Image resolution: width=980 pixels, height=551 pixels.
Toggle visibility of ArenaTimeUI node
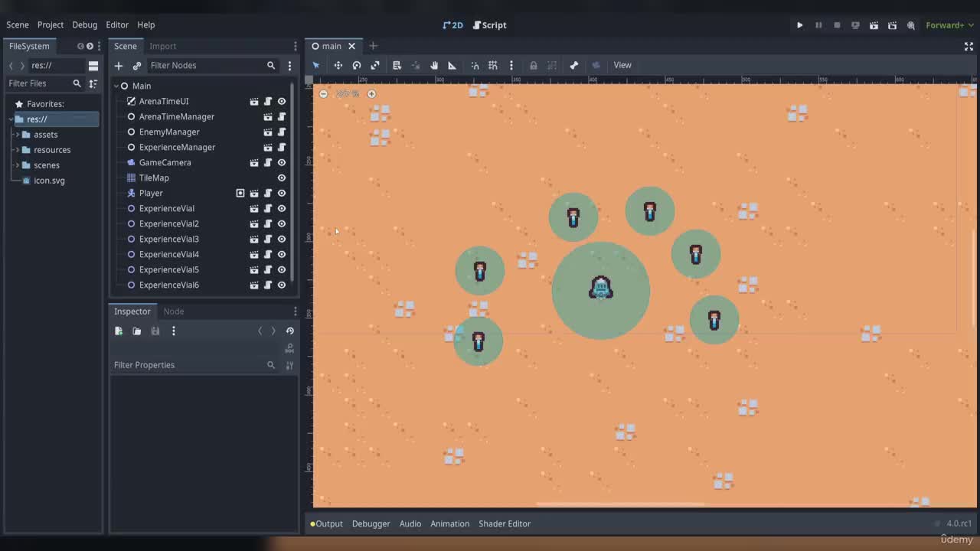(x=282, y=101)
